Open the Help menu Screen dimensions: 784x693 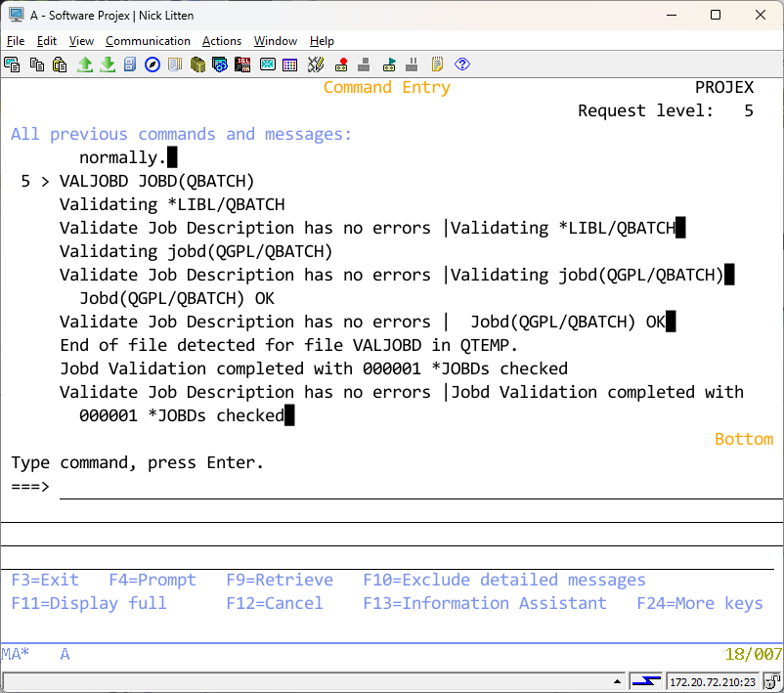tap(322, 41)
